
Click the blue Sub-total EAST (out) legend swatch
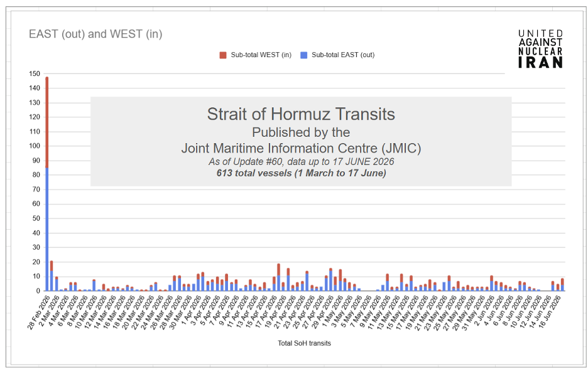point(304,55)
